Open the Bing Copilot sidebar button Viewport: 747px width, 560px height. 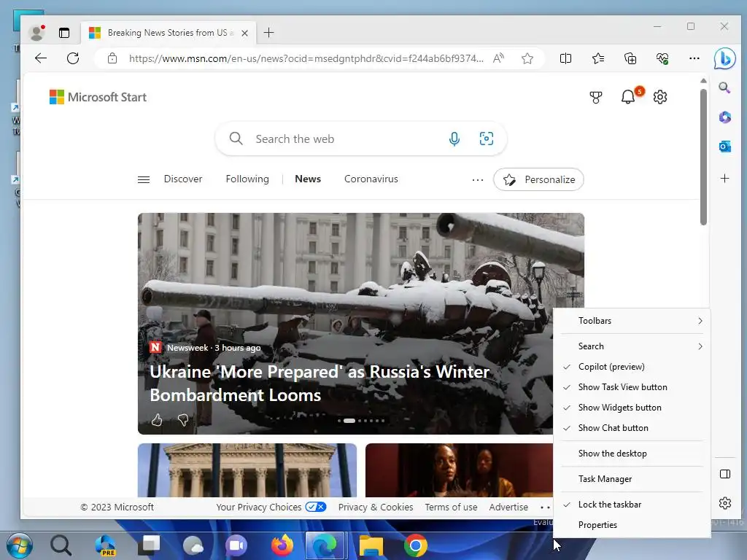(x=724, y=58)
